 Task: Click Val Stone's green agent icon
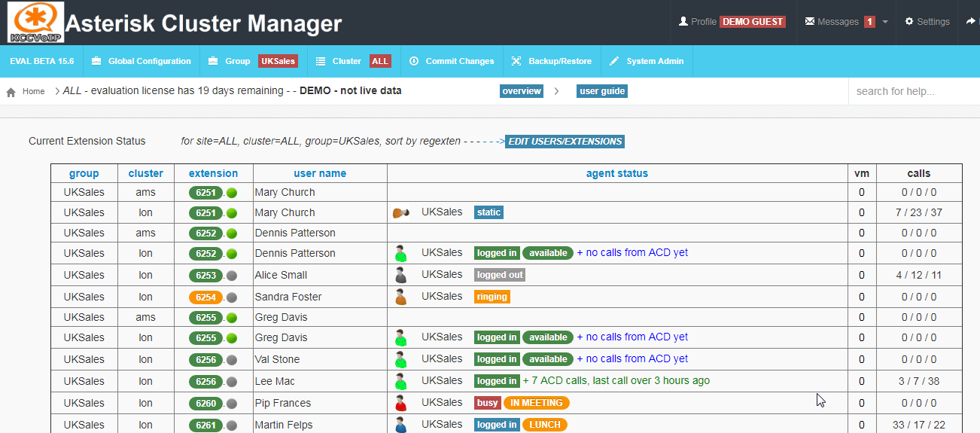tap(401, 359)
